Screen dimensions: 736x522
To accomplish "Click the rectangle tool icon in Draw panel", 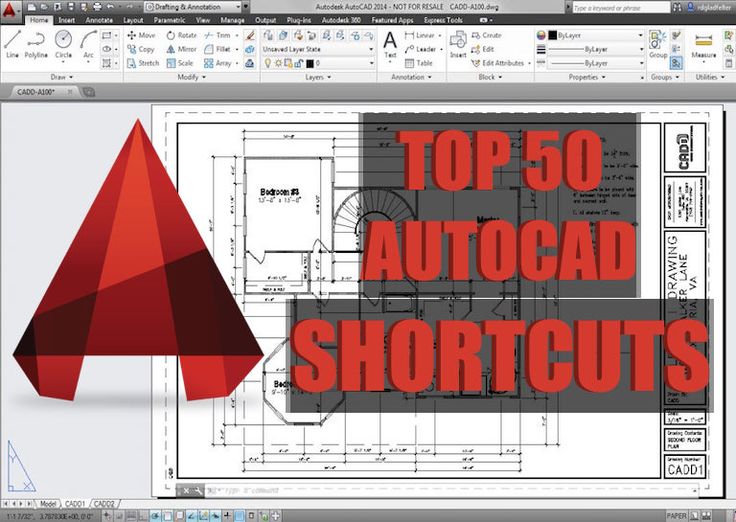I will tap(107, 35).
